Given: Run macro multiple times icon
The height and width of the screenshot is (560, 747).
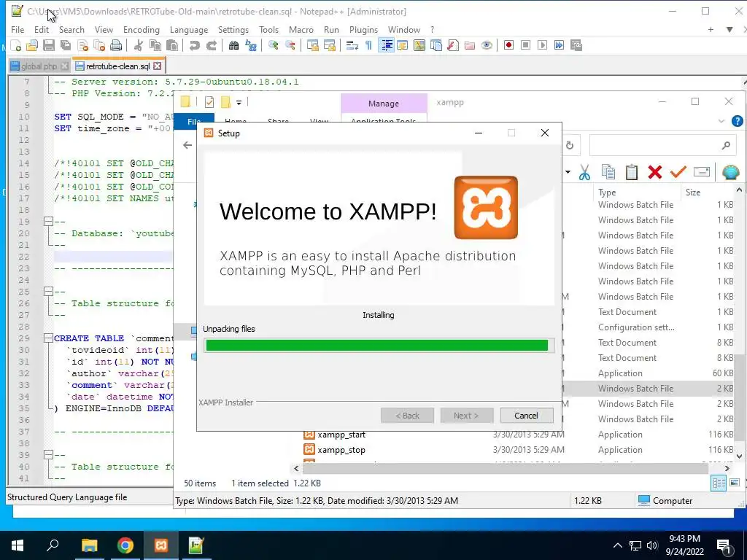Looking at the screenshot, I should coord(560,45).
